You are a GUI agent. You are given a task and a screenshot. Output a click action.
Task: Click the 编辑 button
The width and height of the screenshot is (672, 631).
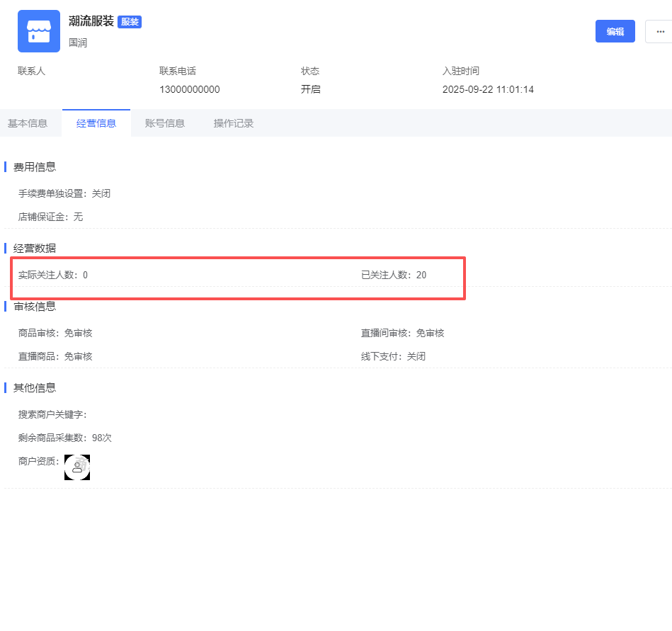[615, 31]
